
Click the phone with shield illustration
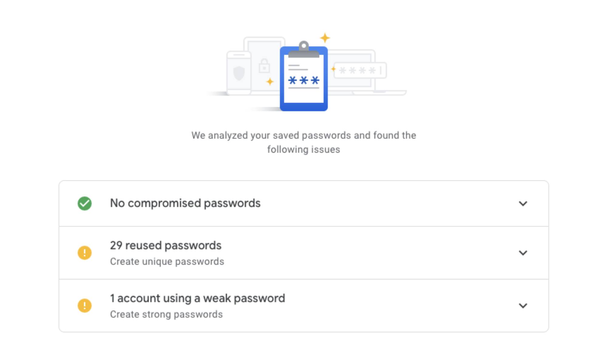[x=238, y=73]
